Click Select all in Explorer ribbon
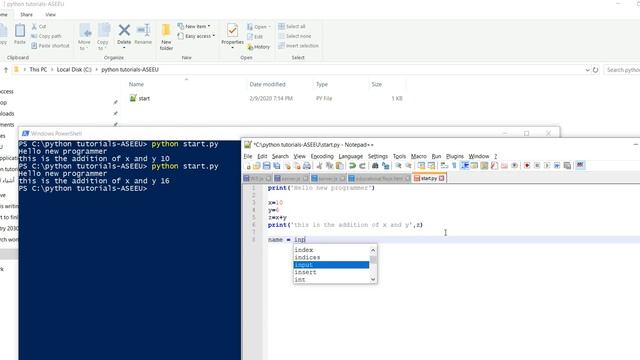The height and width of the screenshot is (360, 640). 292,26
